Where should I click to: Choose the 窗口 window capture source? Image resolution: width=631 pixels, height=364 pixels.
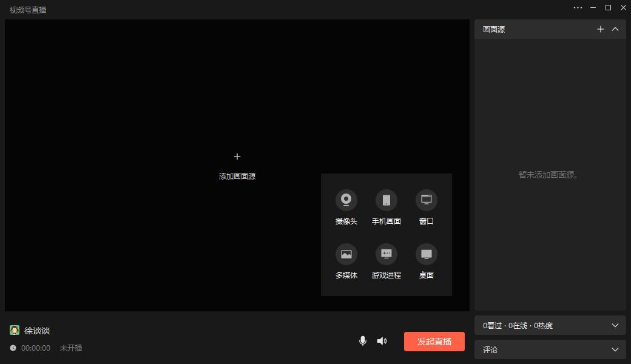pyautogui.click(x=426, y=200)
